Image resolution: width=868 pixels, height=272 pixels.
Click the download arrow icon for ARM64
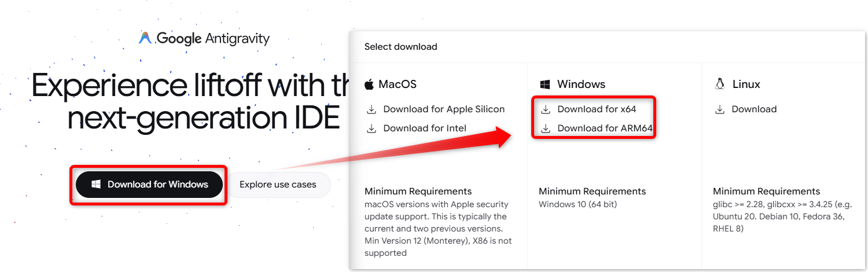pos(546,128)
